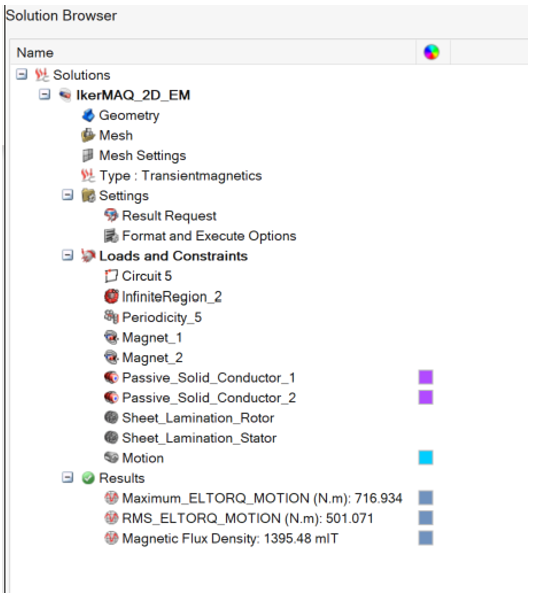Select the Solutions tree row

[82, 75]
